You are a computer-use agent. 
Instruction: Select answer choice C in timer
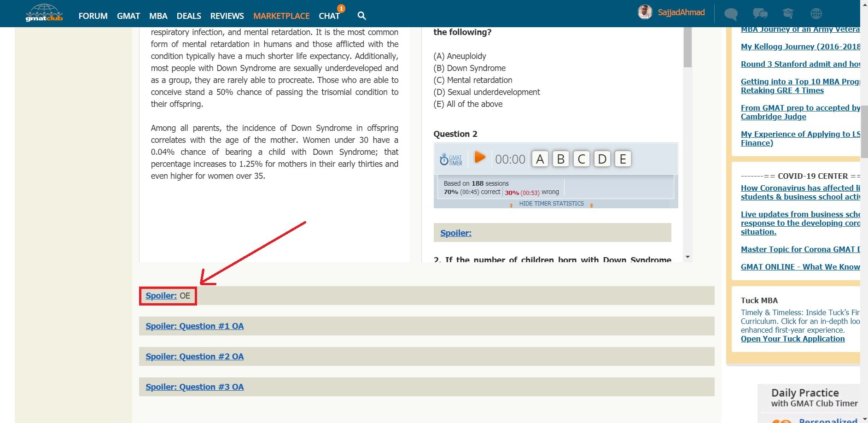point(581,159)
